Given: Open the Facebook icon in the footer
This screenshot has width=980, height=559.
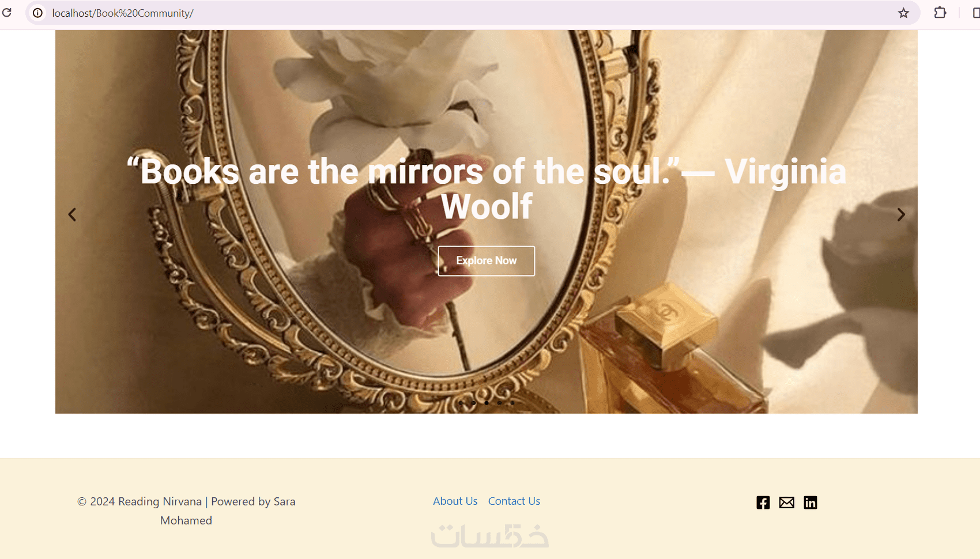Looking at the screenshot, I should (x=763, y=503).
